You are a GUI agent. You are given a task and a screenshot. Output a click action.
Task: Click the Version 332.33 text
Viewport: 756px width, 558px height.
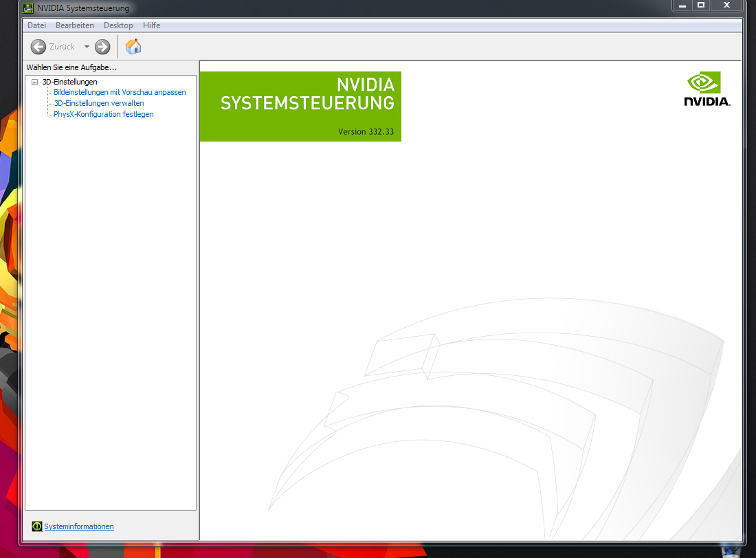(366, 132)
